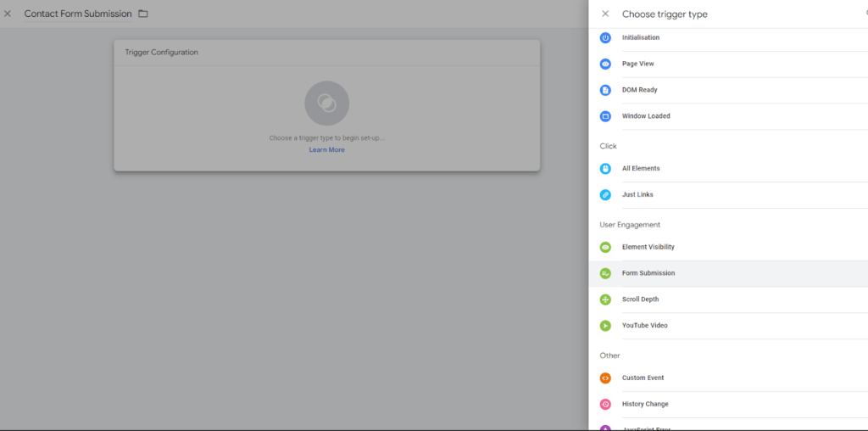Screen dimensions: 868x431
Task: Click the All Elements mouse icon
Action: click(x=605, y=168)
